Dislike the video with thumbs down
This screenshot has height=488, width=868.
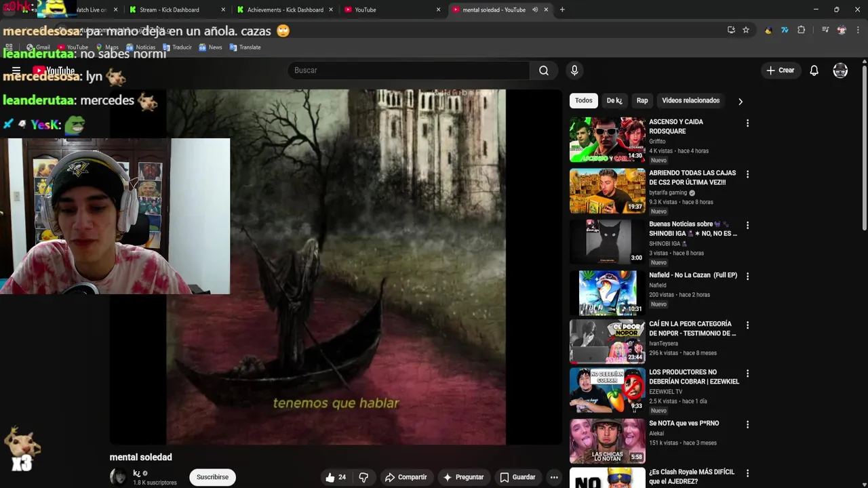pos(363,477)
